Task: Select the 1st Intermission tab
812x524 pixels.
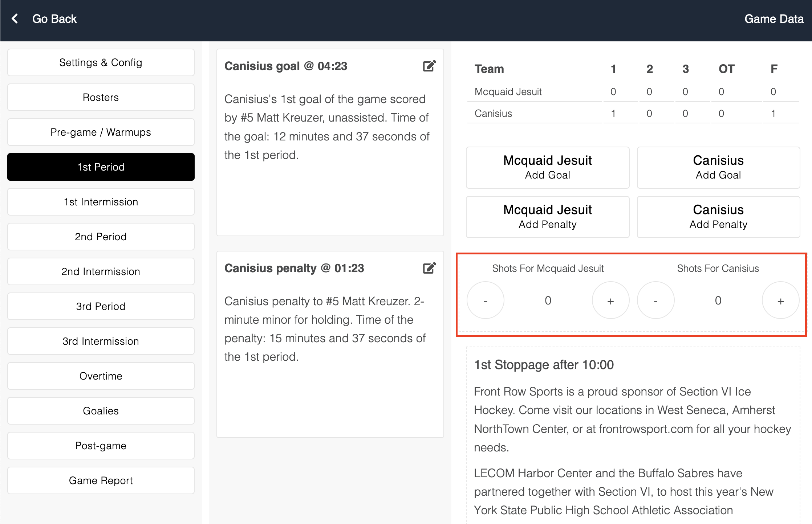Action: click(101, 202)
